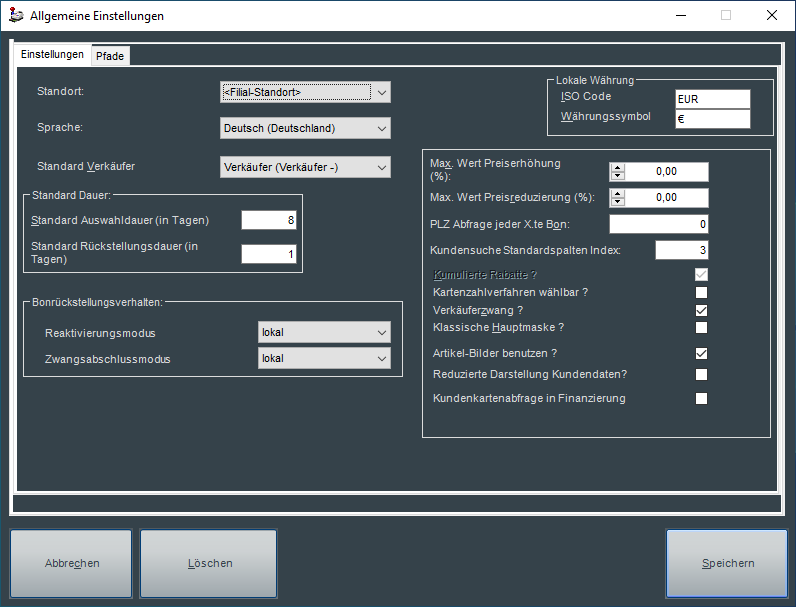The image size is (796, 607).
Task: Click the Abbrechen button
Action: [72, 564]
